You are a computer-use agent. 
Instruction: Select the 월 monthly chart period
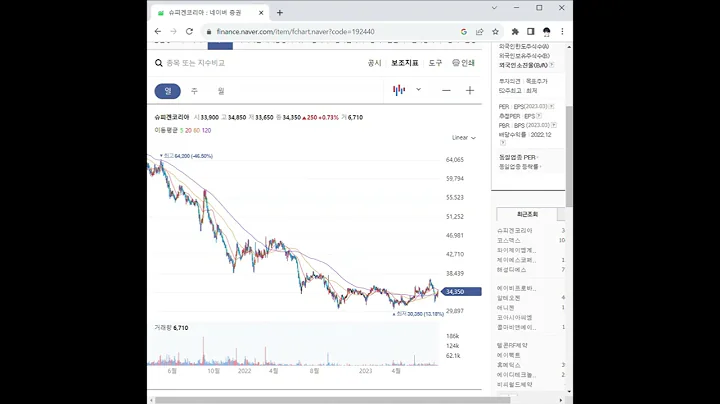point(221,91)
